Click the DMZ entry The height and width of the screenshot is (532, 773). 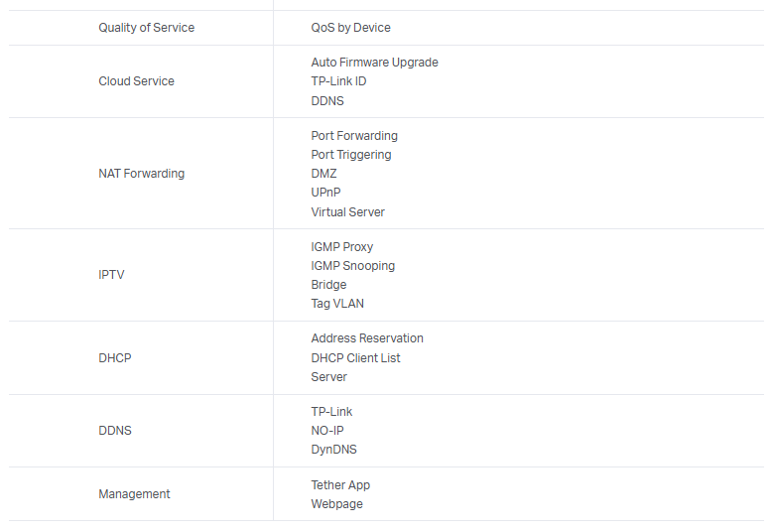click(323, 174)
